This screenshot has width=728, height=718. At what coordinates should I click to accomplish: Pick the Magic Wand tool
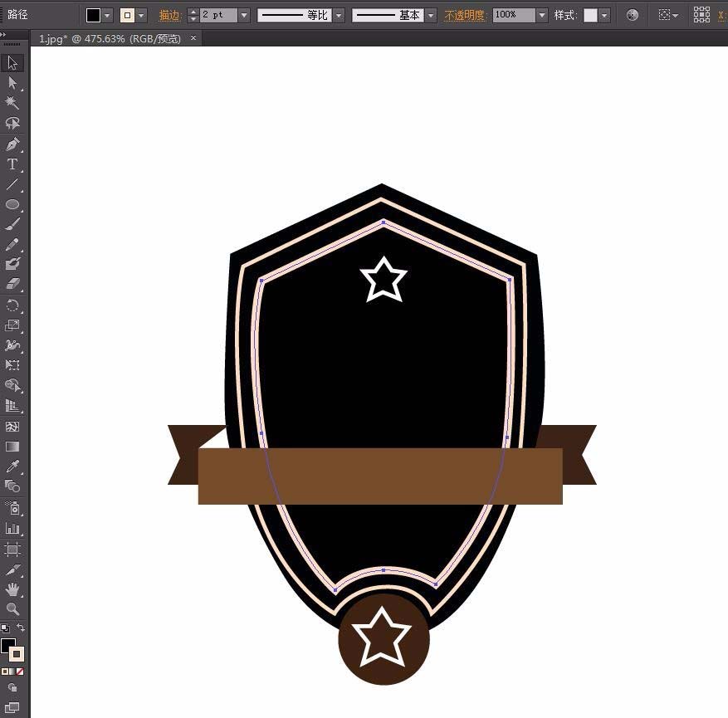[12, 103]
